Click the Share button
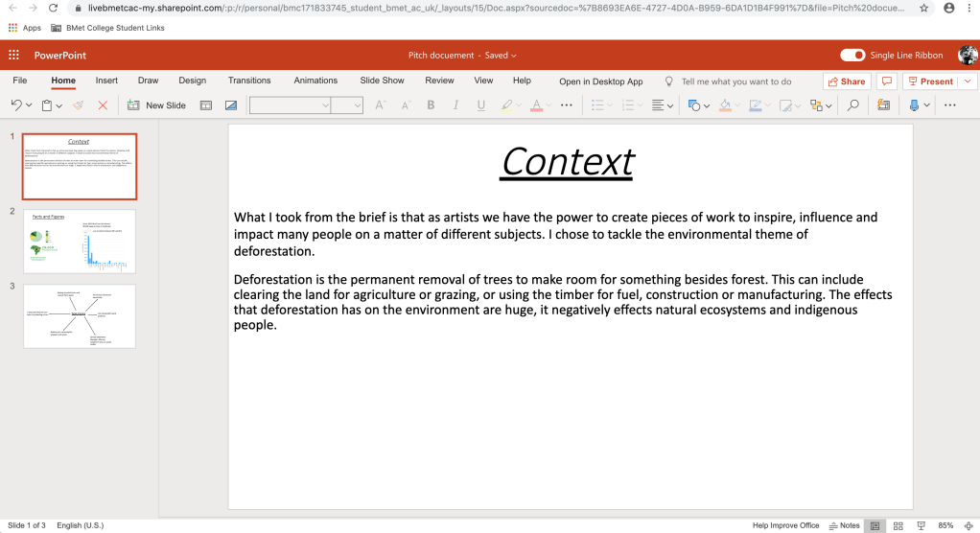The image size is (980, 533). pos(846,81)
